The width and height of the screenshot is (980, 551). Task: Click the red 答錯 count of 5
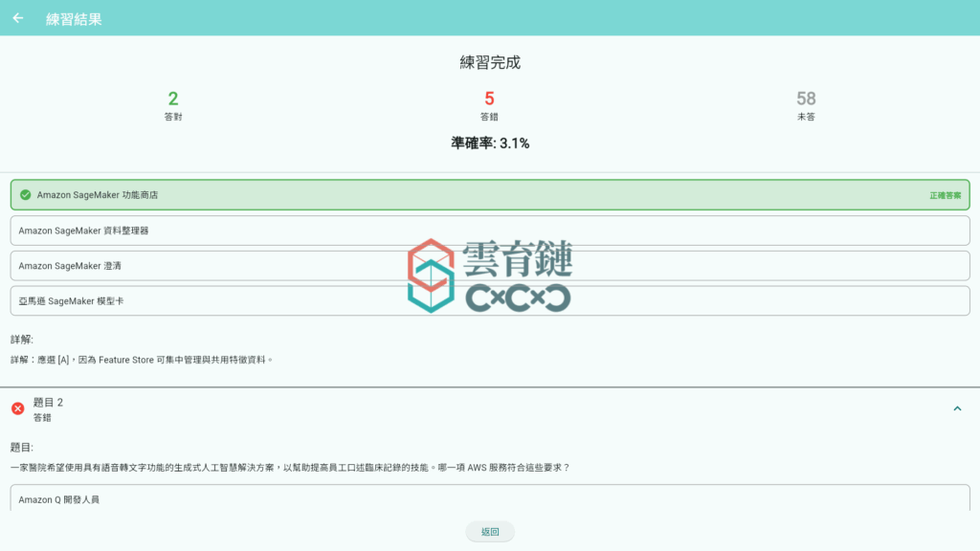pyautogui.click(x=489, y=99)
